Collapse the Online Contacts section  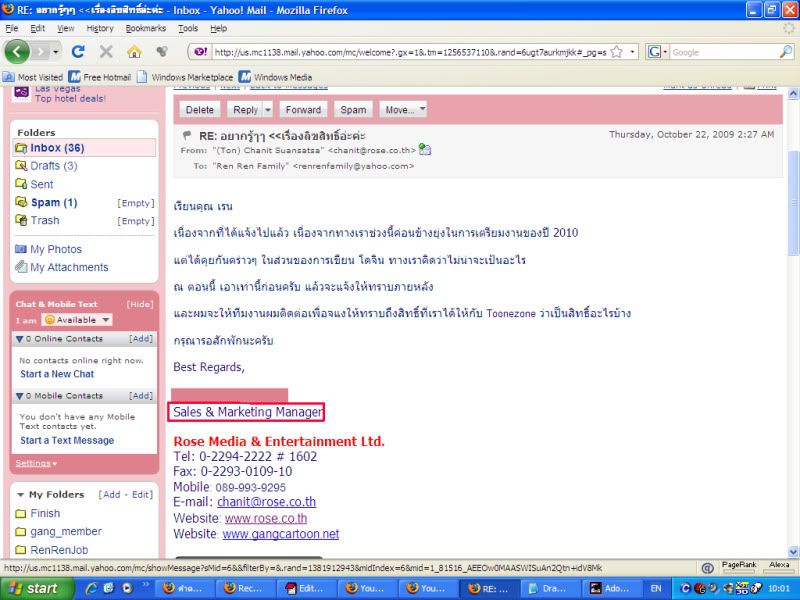click(x=19, y=339)
